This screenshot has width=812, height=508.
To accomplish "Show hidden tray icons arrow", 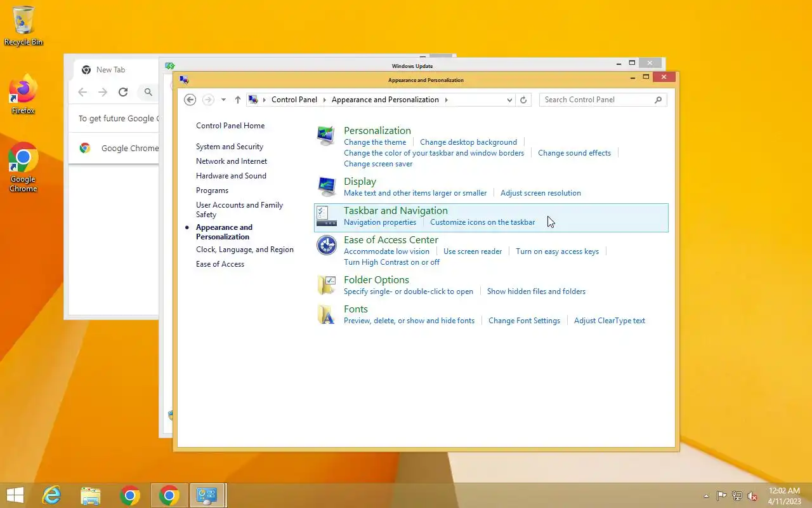I will point(706,496).
